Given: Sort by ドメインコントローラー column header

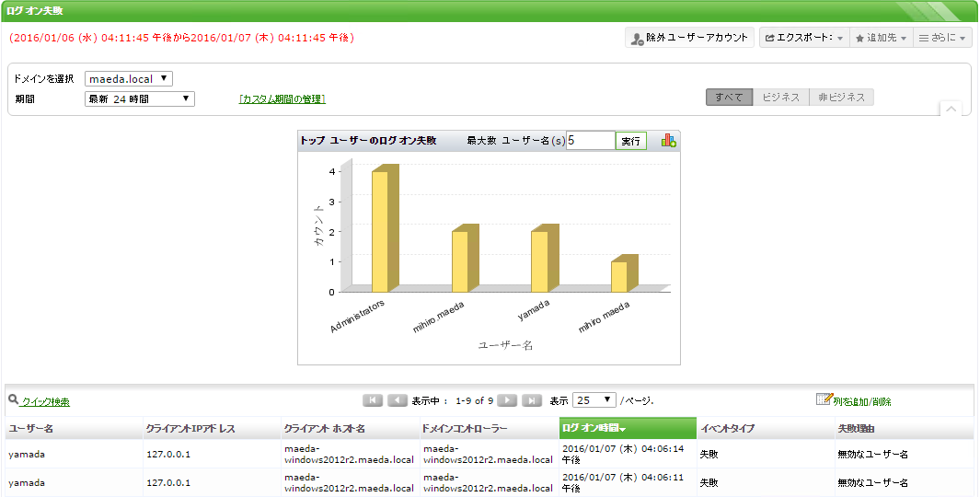Looking at the screenshot, I should 490,428.
